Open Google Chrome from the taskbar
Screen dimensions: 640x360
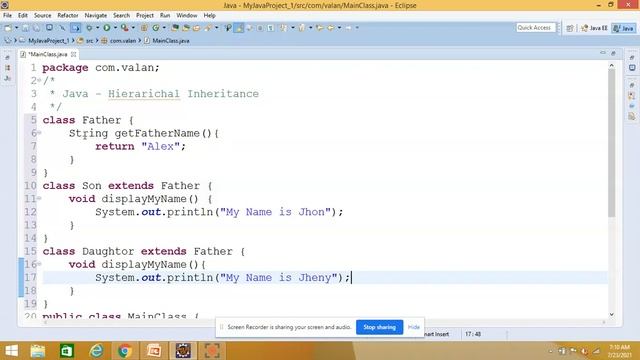[125, 351]
